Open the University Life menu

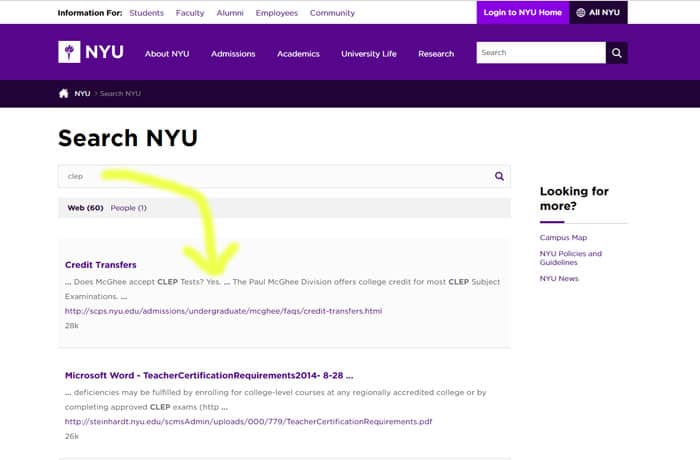click(369, 54)
